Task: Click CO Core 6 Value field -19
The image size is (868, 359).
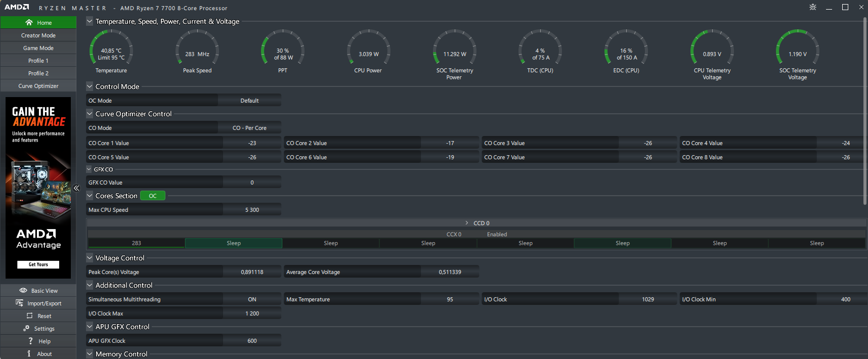Action: [450, 157]
